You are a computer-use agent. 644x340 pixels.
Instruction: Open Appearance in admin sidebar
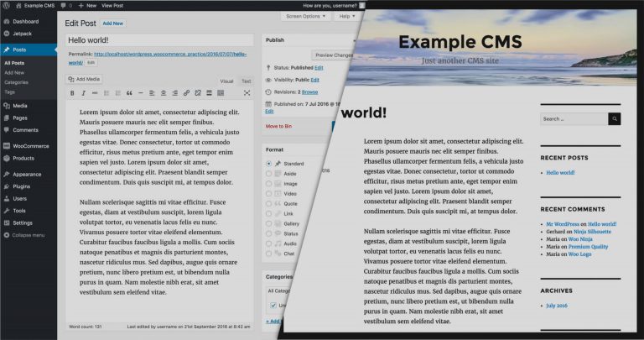pyautogui.click(x=29, y=175)
